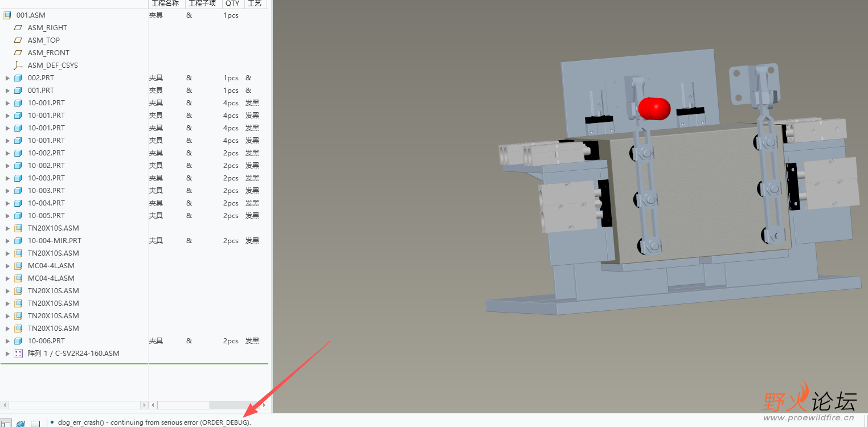The image size is (868, 427).
Task: Select ASM_RIGHT in the model tree
Action: 47,28
